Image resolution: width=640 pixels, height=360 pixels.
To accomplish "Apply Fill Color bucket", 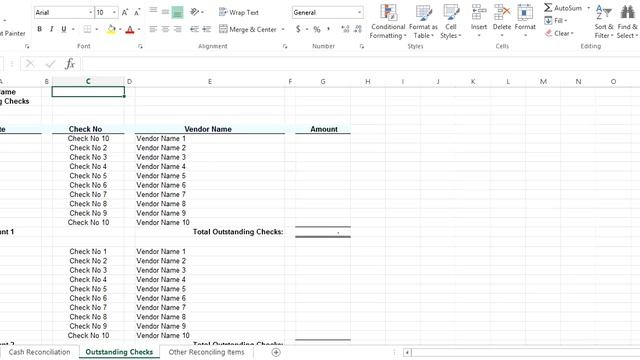I will [111, 29].
